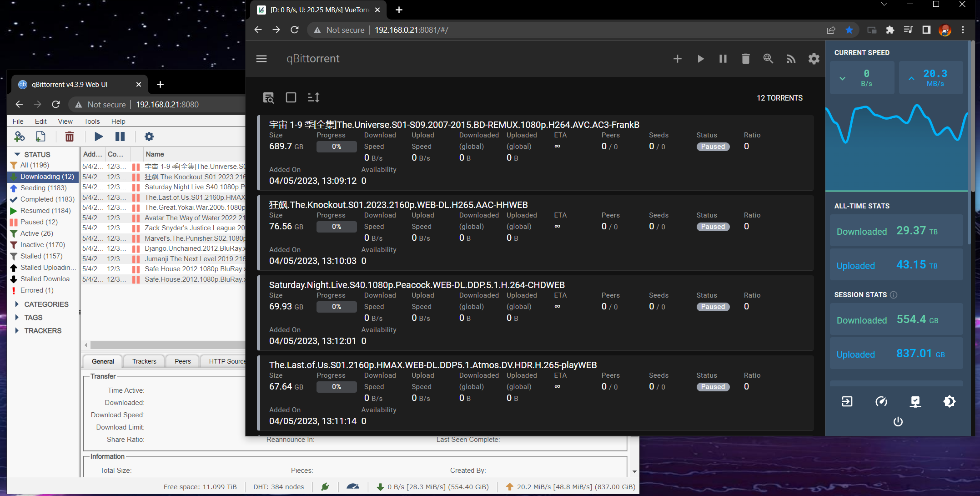Switch to the Trackers tab in details panel
The image size is (980, 496).
coord(144,361)
